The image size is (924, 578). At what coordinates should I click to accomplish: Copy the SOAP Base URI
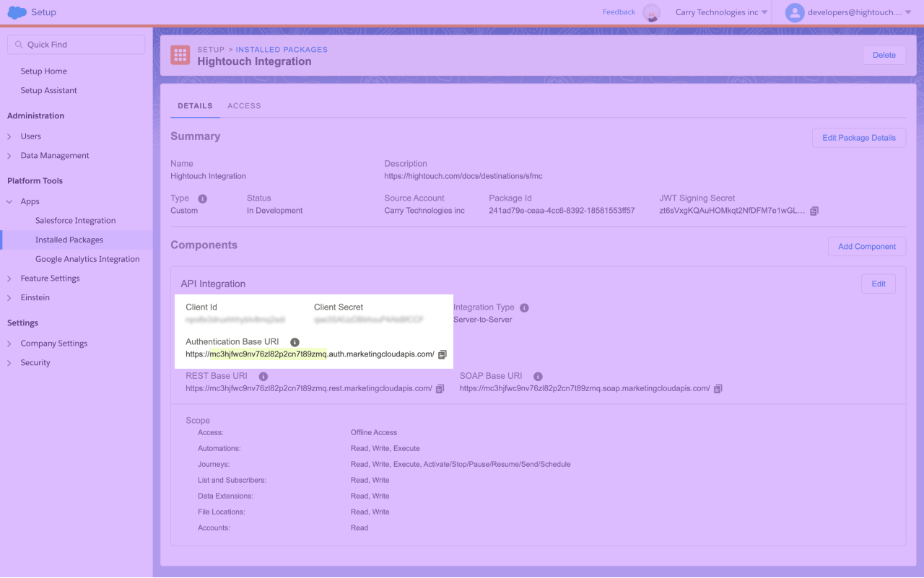(718, 388)
